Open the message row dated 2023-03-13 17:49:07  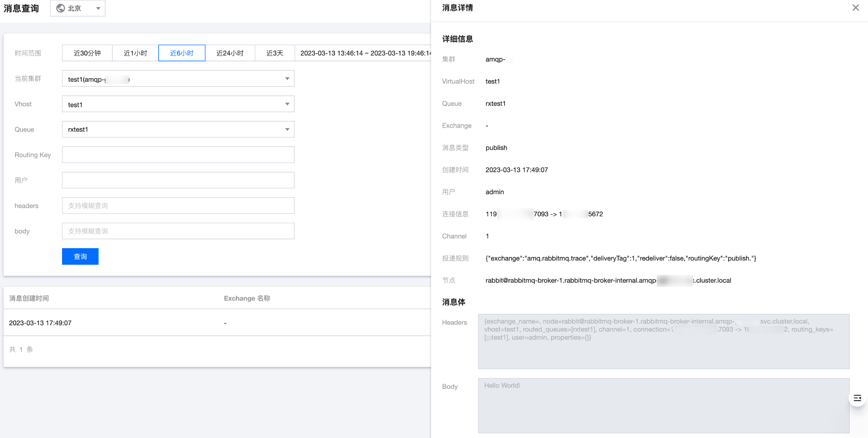click(x=40, y=323)
